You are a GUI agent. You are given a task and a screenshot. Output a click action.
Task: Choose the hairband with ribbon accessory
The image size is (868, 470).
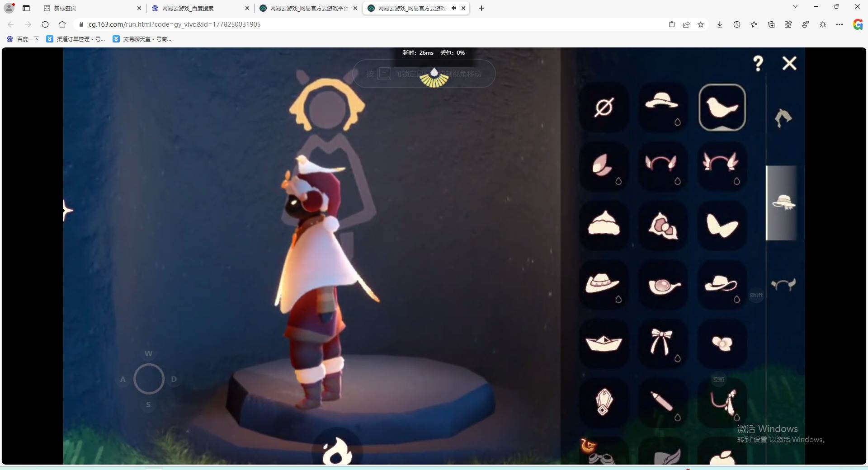[722, 402]
